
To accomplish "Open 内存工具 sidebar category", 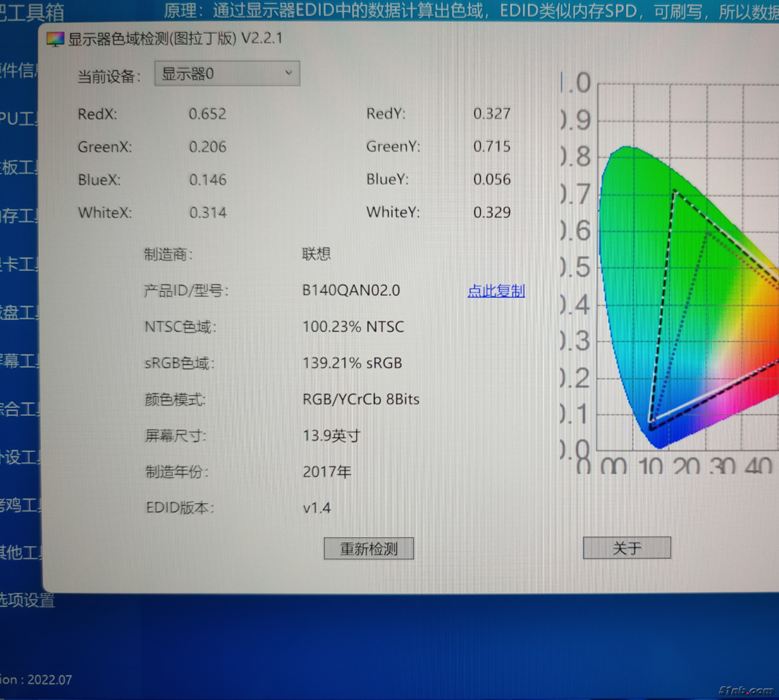I will click(x=19, y=216).
